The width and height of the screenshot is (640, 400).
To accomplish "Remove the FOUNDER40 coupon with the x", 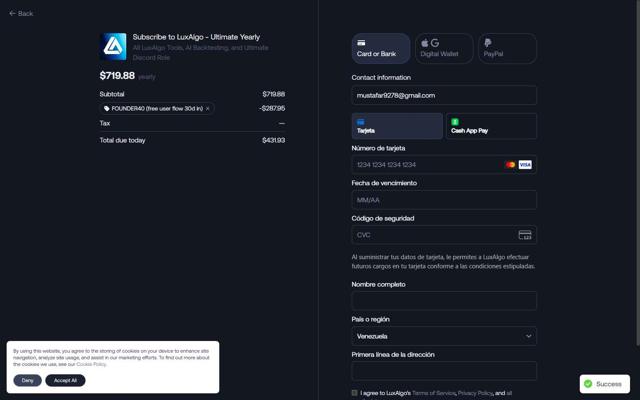I will 208,109.
